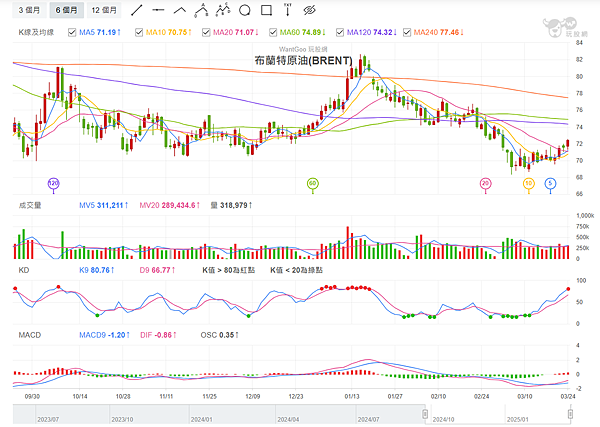The height and width of the screenshot is (427, 600).
Task: Select the ABC three-point pattern tool
Action: pos(201,10)
